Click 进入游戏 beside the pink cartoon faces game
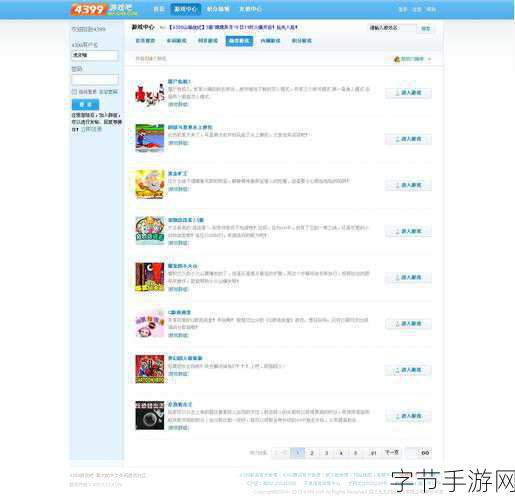 [408, 324]
